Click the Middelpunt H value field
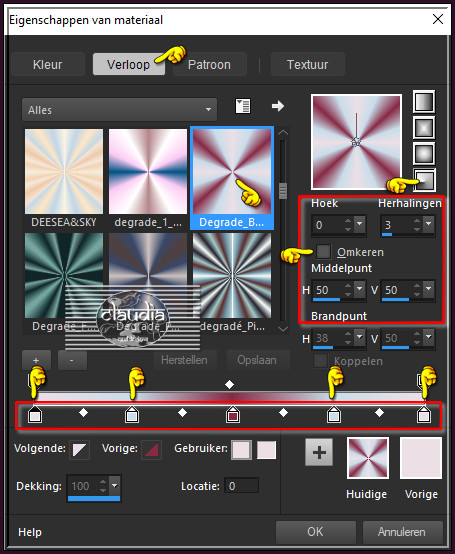This screenshot has width=455, height=554. (x=328, y=290)
